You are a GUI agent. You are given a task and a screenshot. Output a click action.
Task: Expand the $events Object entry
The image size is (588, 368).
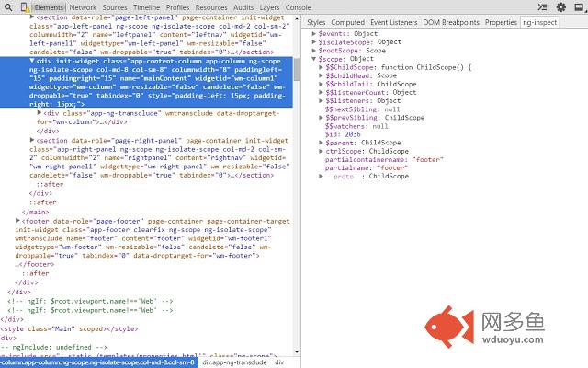click(x=314, y=33)
